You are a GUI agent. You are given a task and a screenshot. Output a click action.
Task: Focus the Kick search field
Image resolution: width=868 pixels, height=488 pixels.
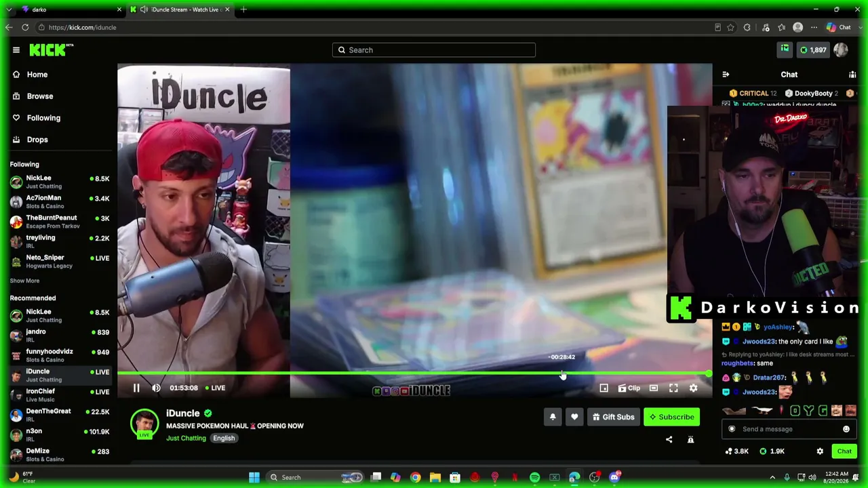(434, 50)
